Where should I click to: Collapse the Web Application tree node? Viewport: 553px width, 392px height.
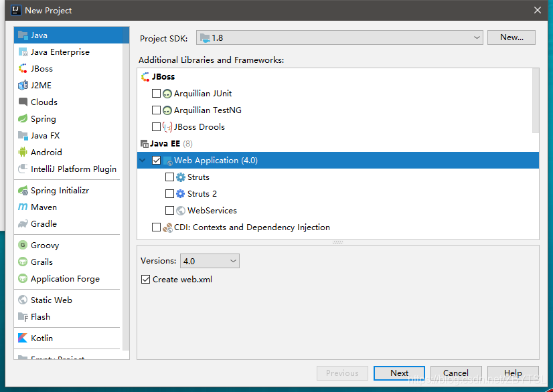click(143, 161)
